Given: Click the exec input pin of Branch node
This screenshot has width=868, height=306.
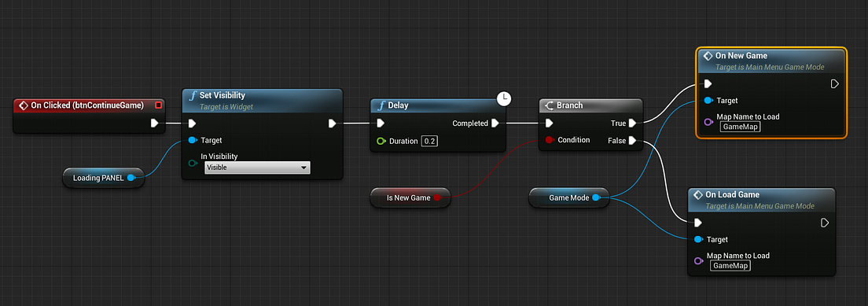Looking at the screenshot, I should (x=549, y=123).
